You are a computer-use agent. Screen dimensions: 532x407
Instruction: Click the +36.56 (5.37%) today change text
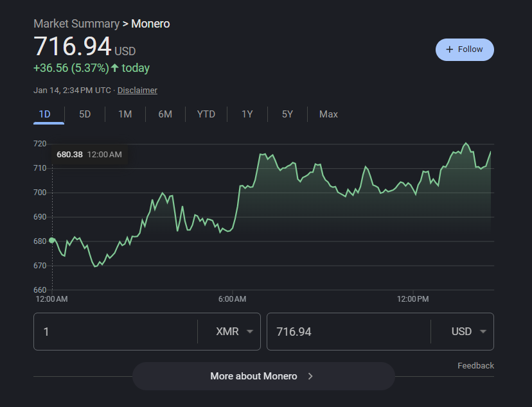tap(91, 68)
